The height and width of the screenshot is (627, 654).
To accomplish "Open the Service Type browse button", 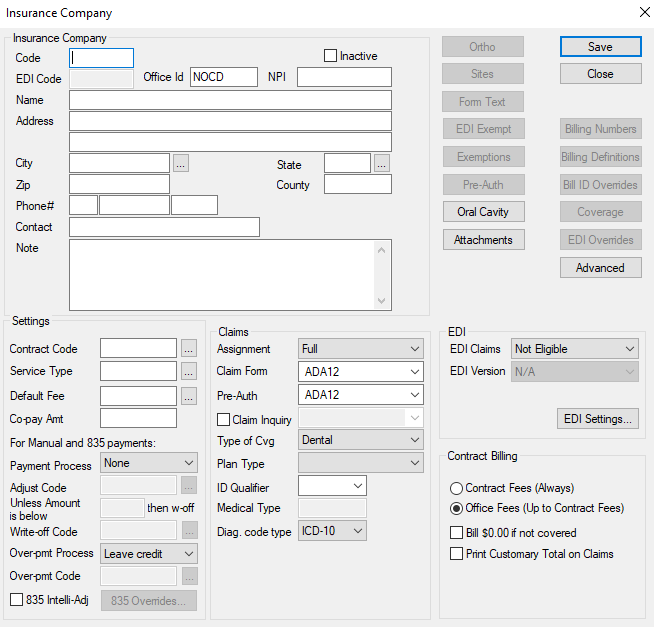I will (189, 371).
